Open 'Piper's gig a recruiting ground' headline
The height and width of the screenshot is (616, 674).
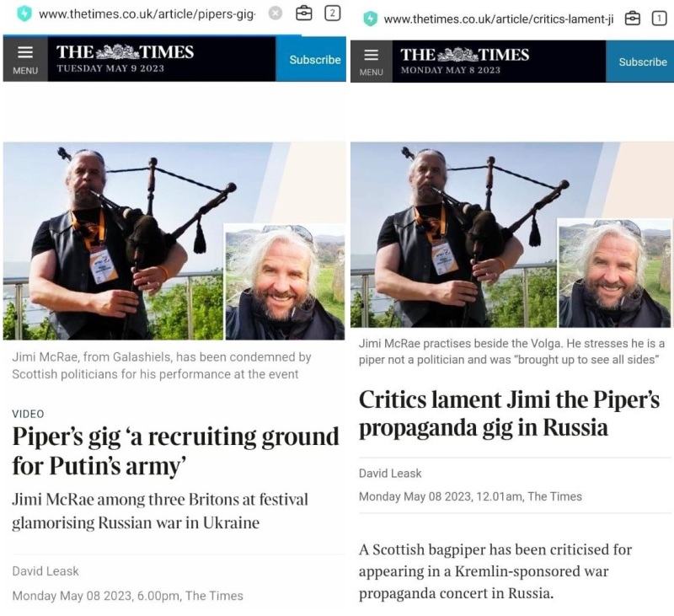click(176, 452)
